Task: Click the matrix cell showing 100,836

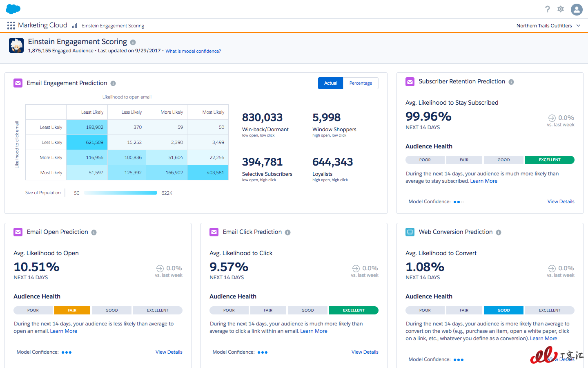Action: click(x=127, y=157)
